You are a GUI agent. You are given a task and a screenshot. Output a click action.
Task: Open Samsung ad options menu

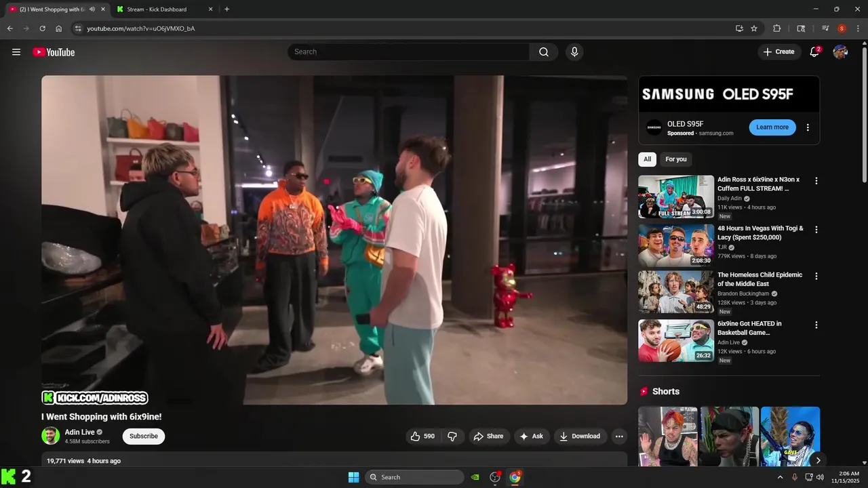pos(808,127)
